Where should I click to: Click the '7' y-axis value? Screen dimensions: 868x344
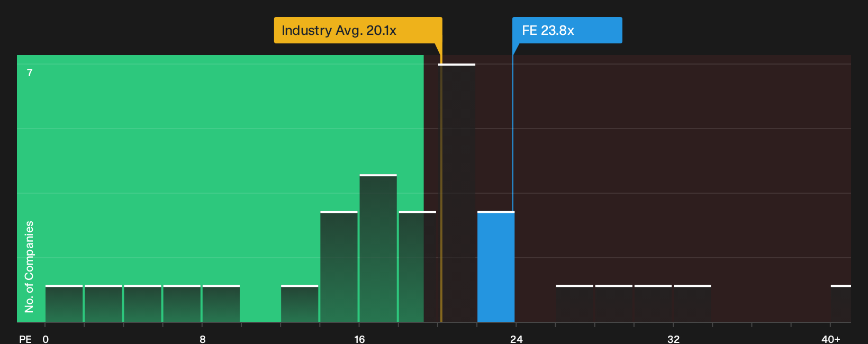pos(30,73)
